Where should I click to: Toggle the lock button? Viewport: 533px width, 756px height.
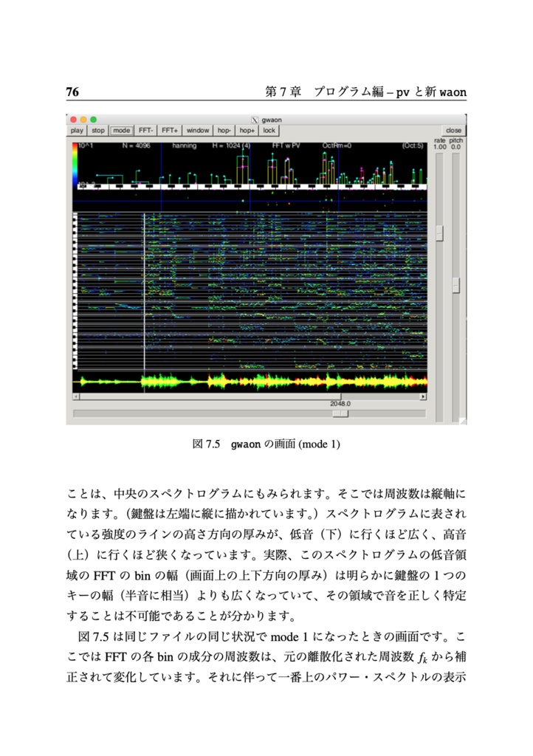[269, 130]
